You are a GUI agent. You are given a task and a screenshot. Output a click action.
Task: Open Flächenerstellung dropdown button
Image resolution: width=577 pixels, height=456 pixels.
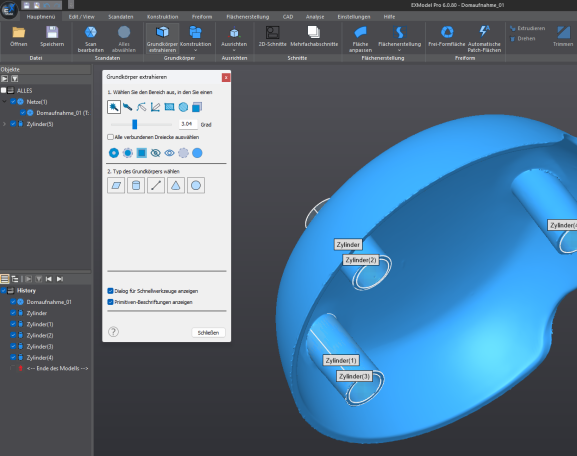point(400,50)
